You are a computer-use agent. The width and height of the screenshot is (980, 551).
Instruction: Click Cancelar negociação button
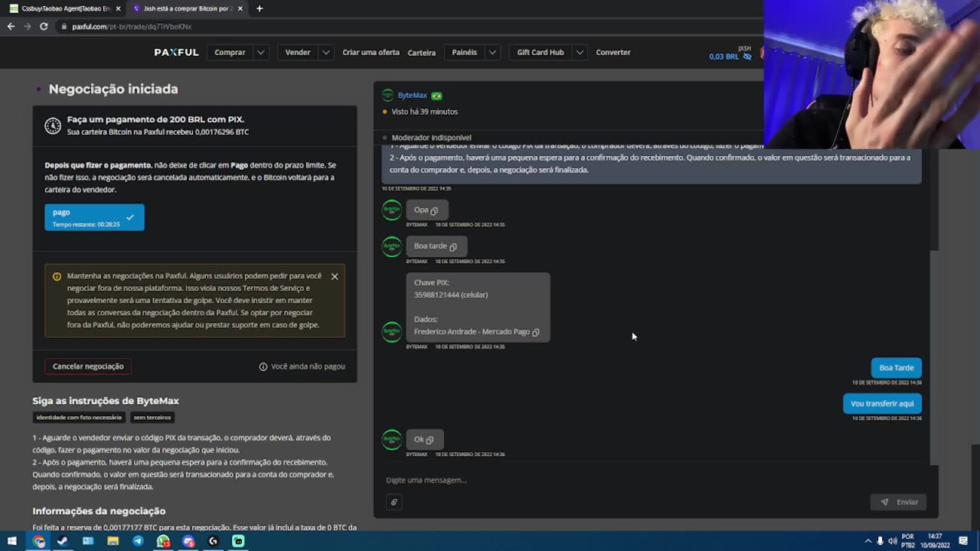tap(88, 367)
